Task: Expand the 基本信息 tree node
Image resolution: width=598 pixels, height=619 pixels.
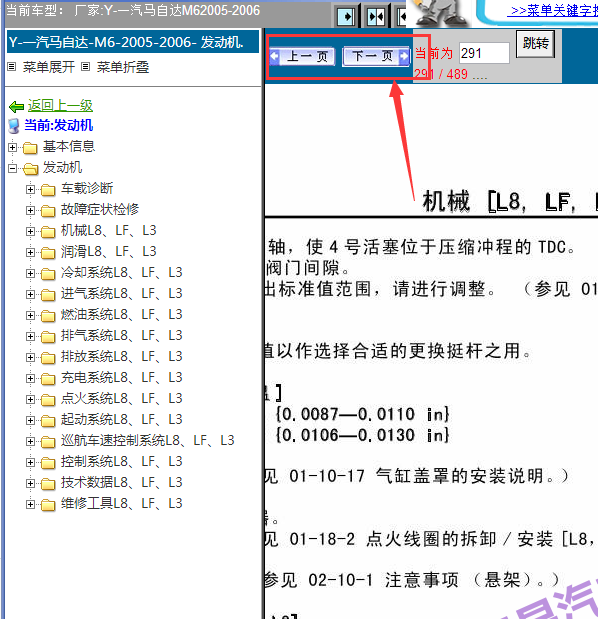Action: click(12, 147)
